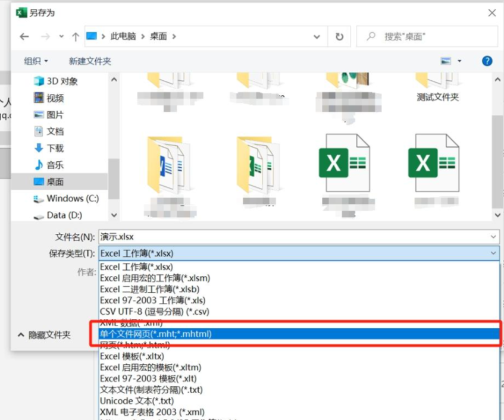Viewport: 504px width, 420px height.
Task: Close the 另存为 dialog
Action: pos(492,13)
